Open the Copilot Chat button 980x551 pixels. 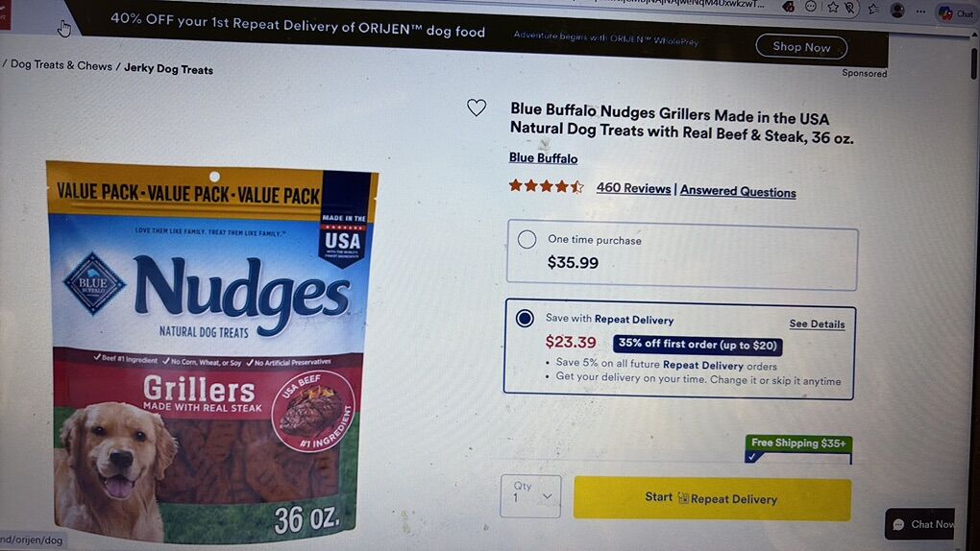click(x=956, y=12)
